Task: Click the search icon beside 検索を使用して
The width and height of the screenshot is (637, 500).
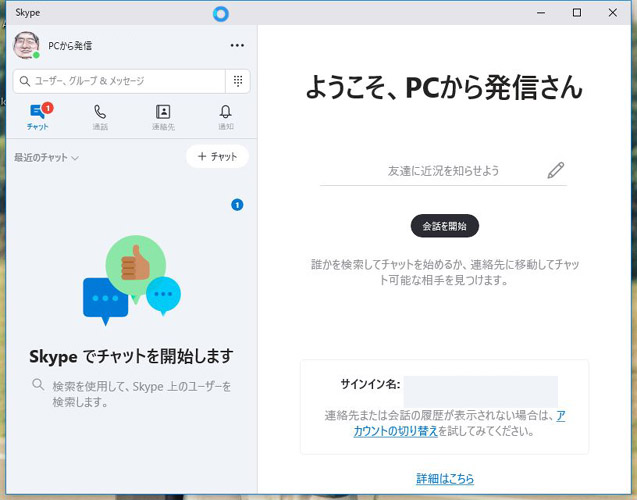Action: click(38, 384)
